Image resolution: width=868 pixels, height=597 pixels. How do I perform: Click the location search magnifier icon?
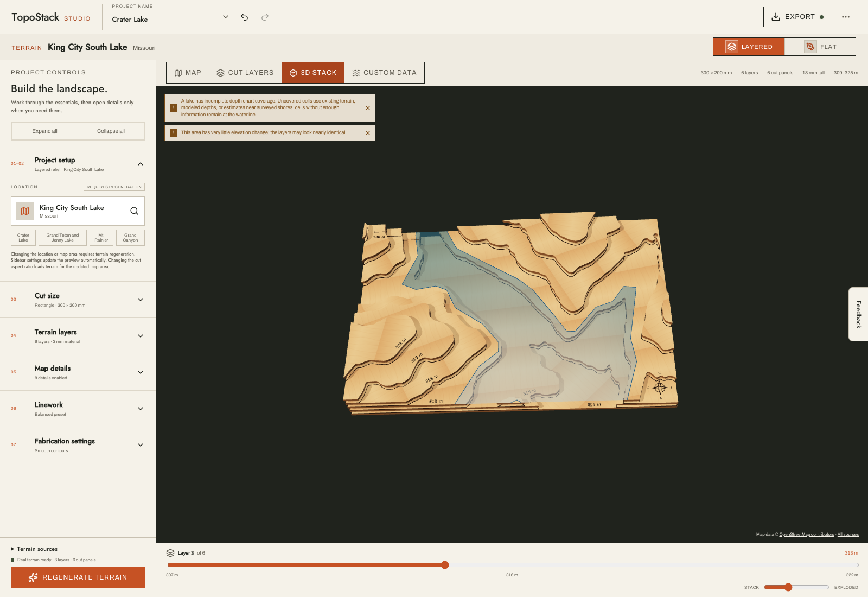(134, 211)
